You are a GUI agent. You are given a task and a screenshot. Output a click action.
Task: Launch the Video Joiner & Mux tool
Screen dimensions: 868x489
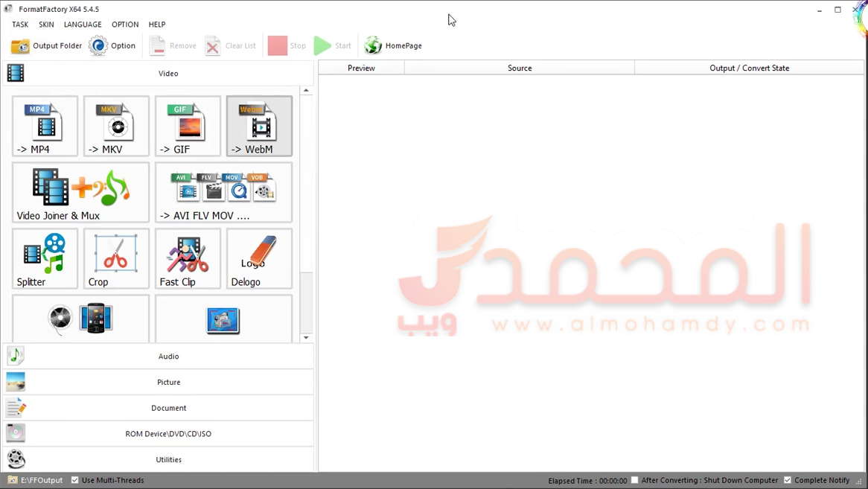click(x=80, y=192)
